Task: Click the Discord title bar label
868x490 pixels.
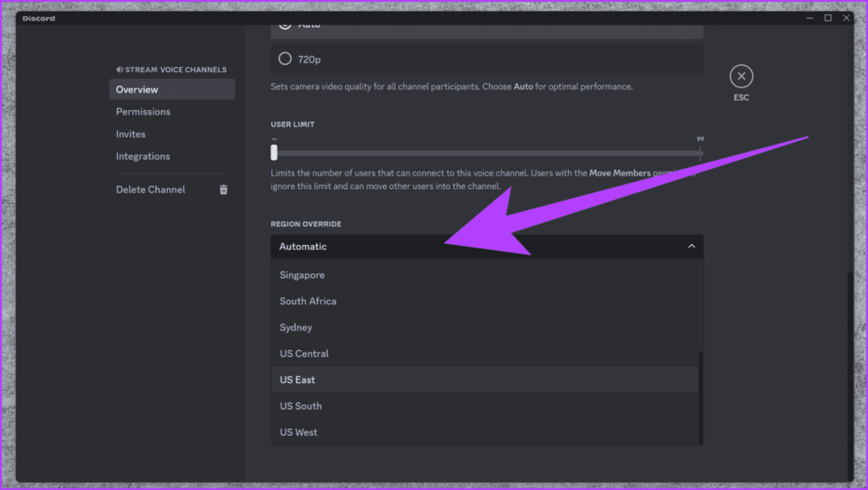Action: click(38, 18)
